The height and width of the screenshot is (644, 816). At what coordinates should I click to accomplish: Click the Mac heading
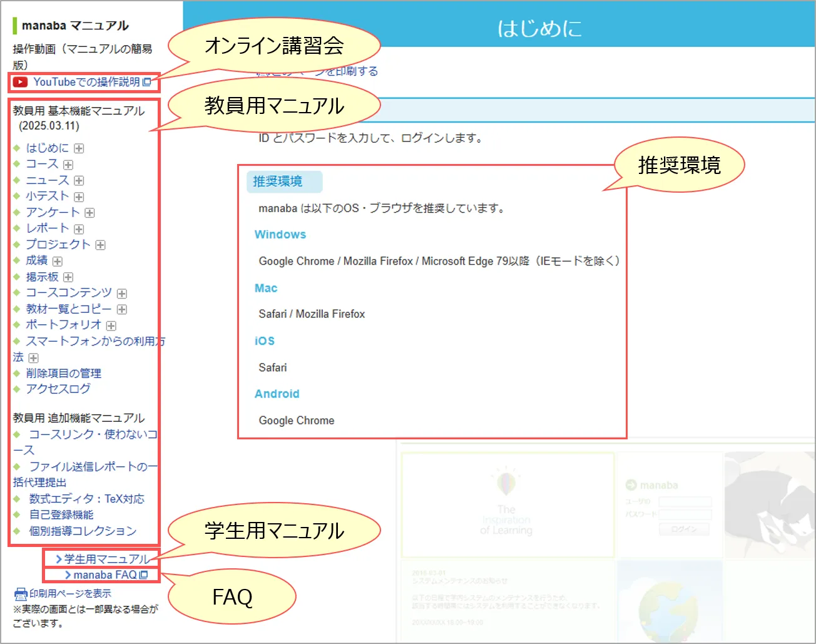click(266, 289)
